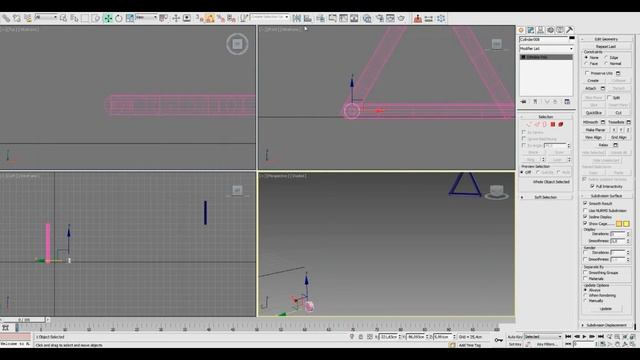This screenshot has height=360, width=640.
Task: Expand the Soft Selection rollout
Action: tap(545, 197)
